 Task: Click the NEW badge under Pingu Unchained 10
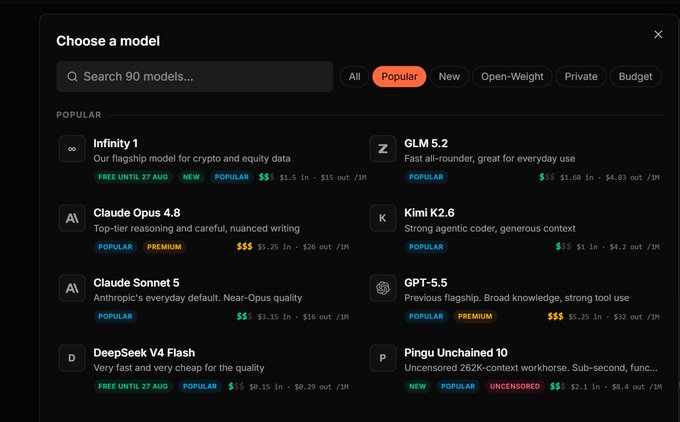[x=417, y=386]
